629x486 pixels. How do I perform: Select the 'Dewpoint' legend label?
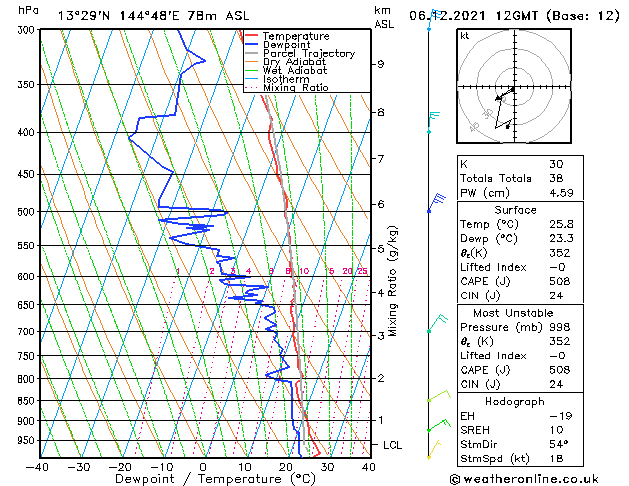[x=286, y=45]
